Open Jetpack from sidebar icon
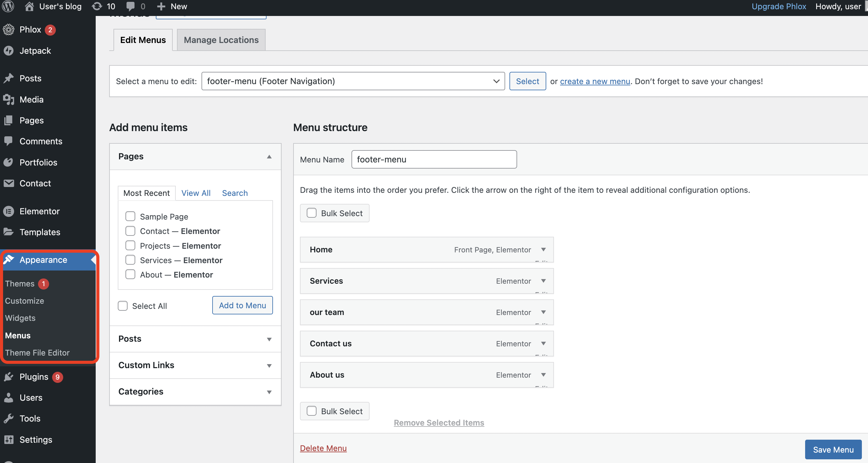 click(x=9, y=51)
